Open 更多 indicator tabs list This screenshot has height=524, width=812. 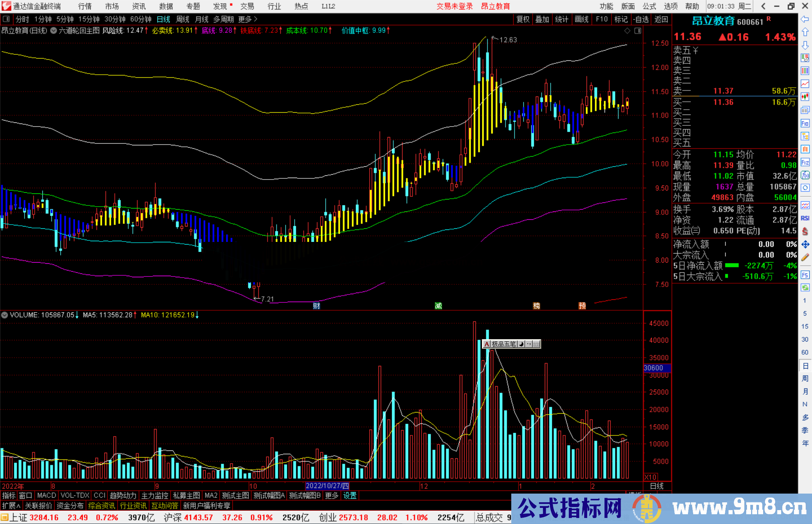331,495
